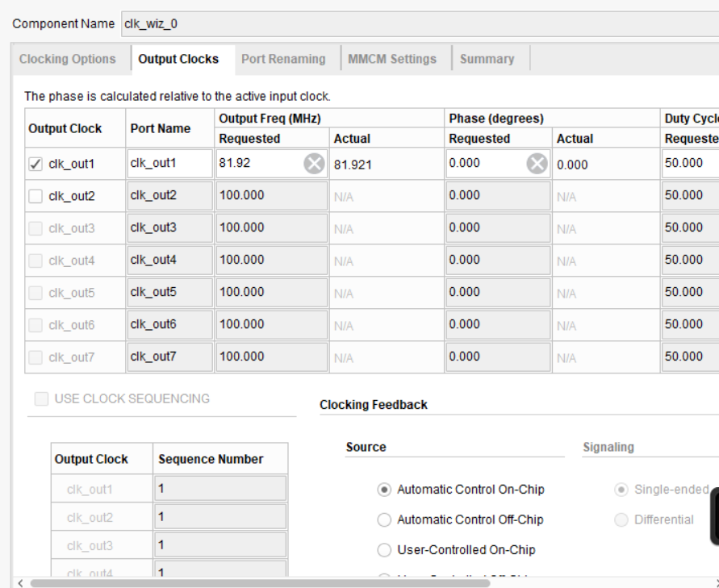719x588 pixels.
Task: Toggle the clk_out4 output clock checkbox
Action: click(36, 261)
